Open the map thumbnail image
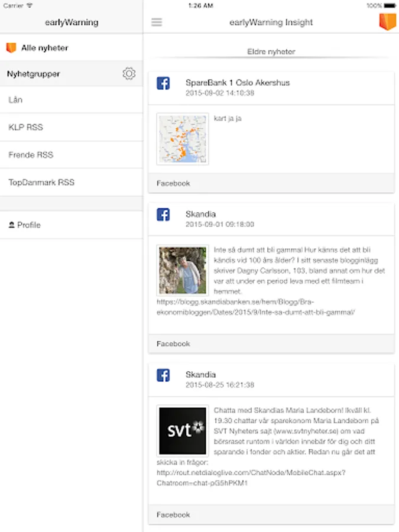Screen dimensions: 399x532 click(183, 140)
